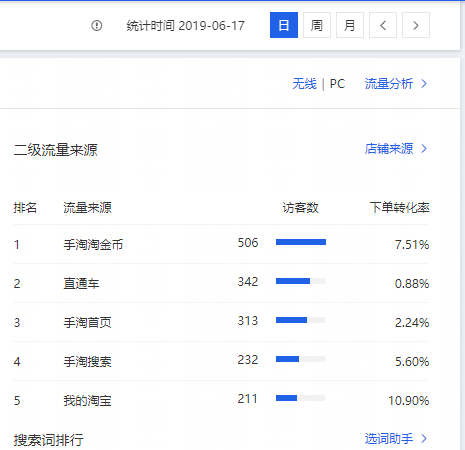Image resolution: width=465 pixels, height=450 pixels.
Task: Click conversion rate 7.51%
Action: [x=412, y=245]
